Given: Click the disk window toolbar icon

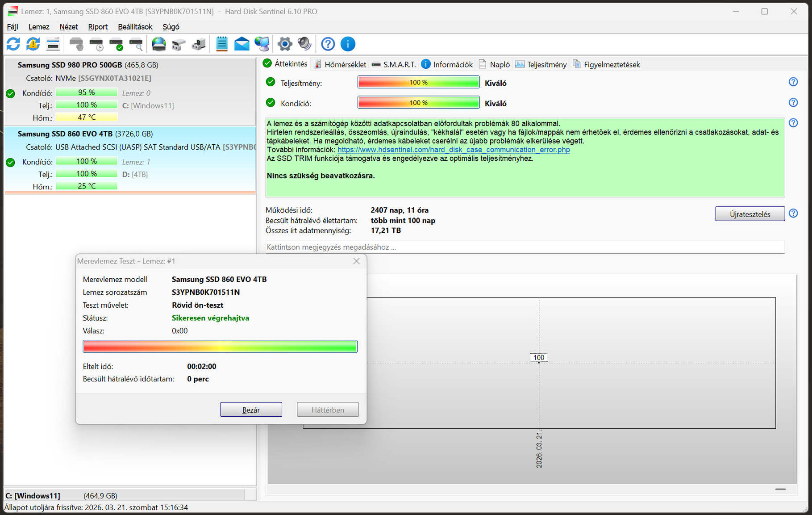Looking at the screenshot, I should click(x=53, y=44).
